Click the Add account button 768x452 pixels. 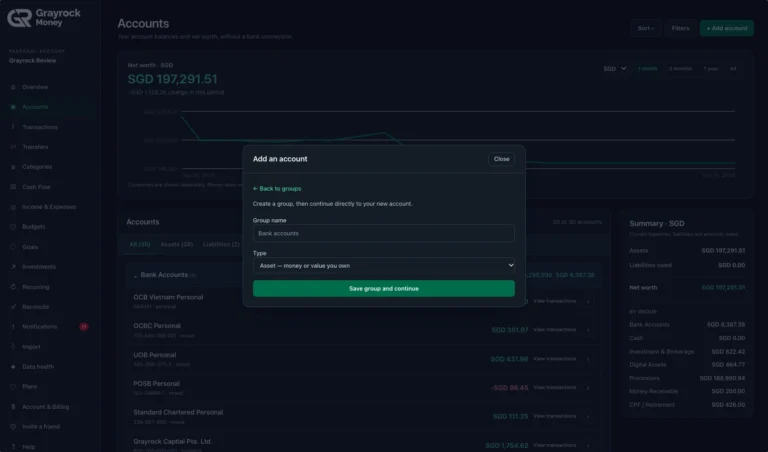[726, 28]
